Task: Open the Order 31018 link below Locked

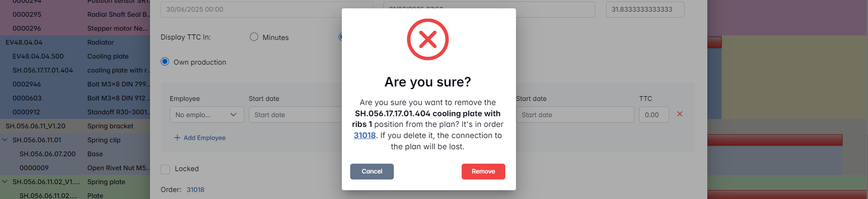Action: 196,190
